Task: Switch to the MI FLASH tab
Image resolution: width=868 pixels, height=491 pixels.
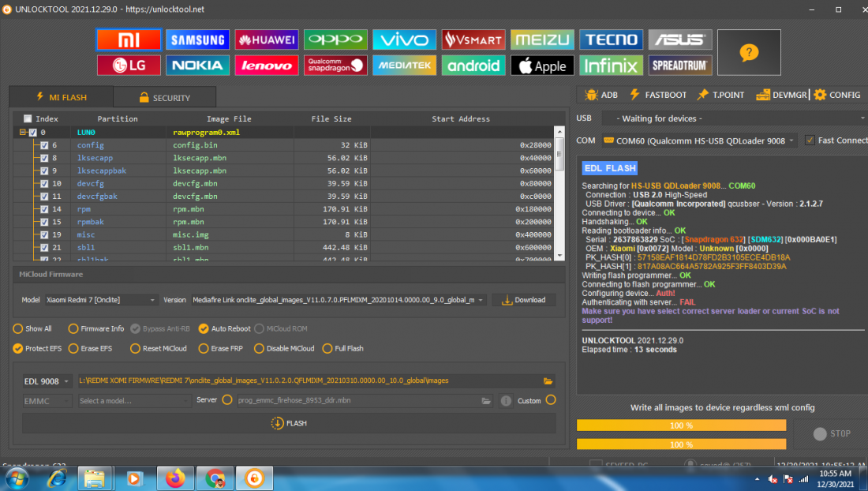Action: 62,97
